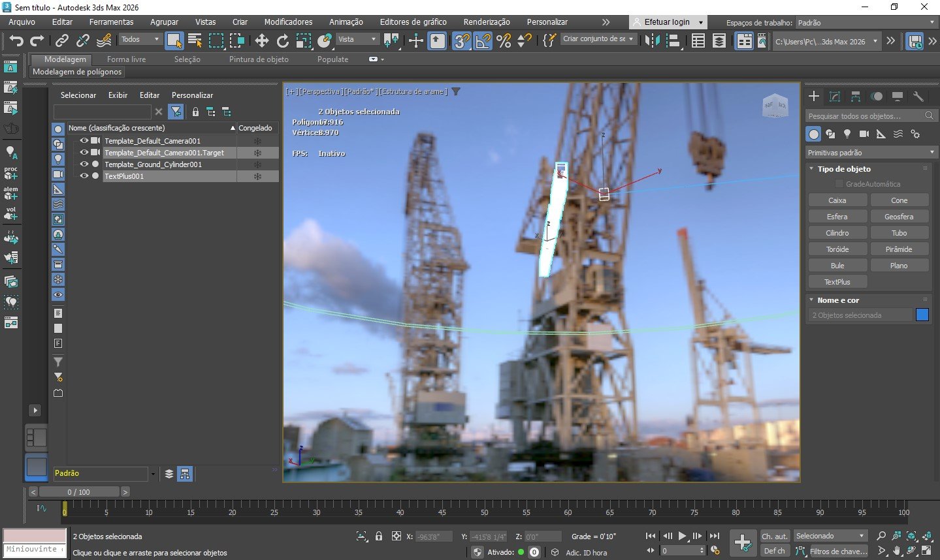This screenshot has height=560, width=940.
Task: Toggle frozen state of TextPlus001
Action: (x=257, y=176)
